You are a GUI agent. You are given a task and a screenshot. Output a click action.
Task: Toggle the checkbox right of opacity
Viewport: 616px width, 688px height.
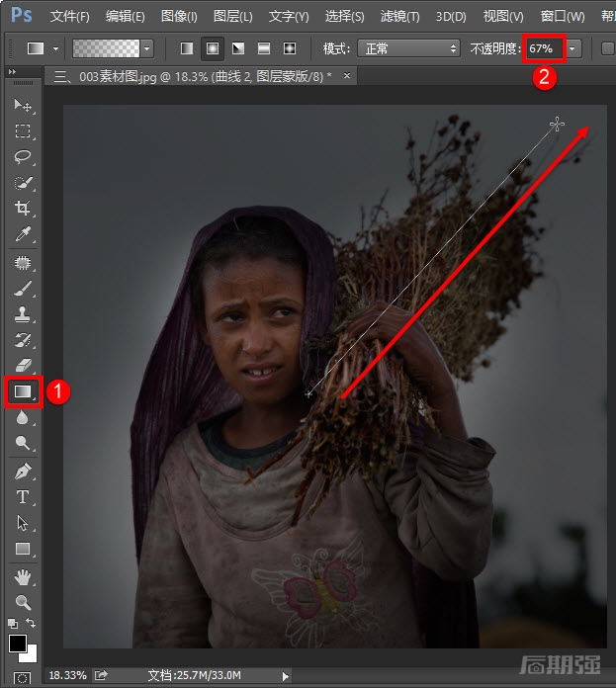[608, 48]
